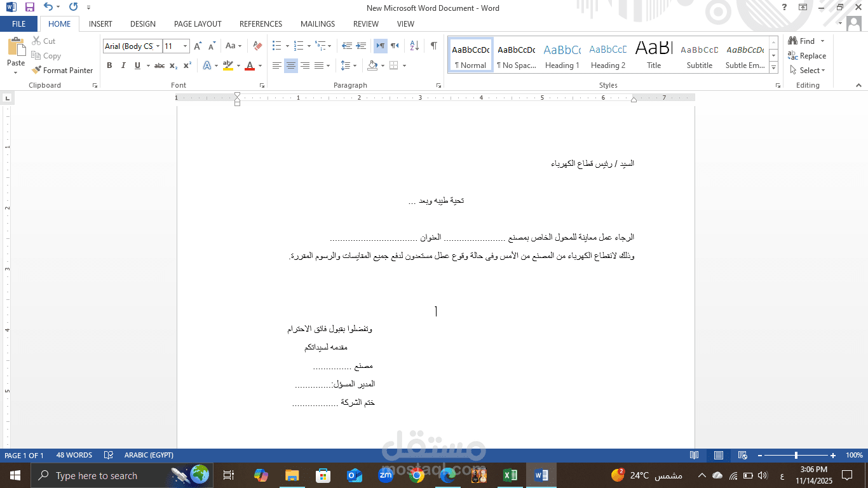Switch to the MAILINGS ribbon tab
Viewport: 868px width, 488px height.
[317, 24]
